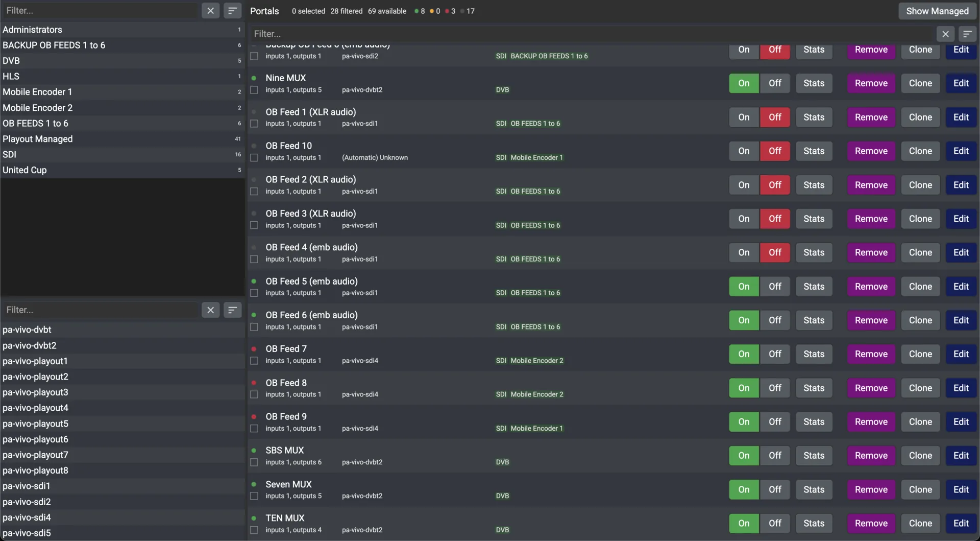
Task: Click the DVB tag on Nine MUX row
Action: (x=502, y=90)
